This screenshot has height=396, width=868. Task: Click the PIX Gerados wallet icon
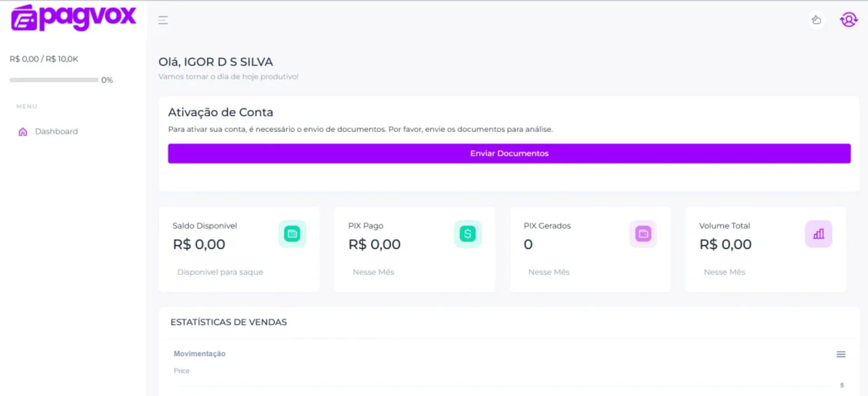click(643, 234)
